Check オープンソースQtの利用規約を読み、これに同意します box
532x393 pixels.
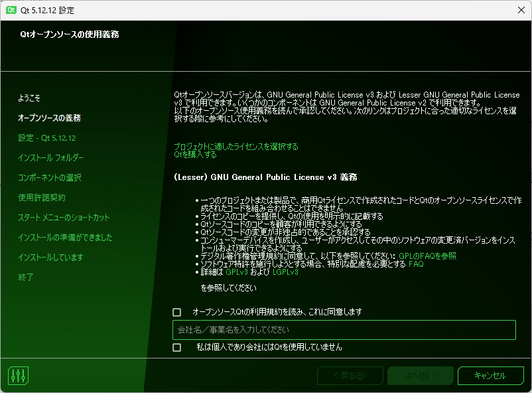176,312
